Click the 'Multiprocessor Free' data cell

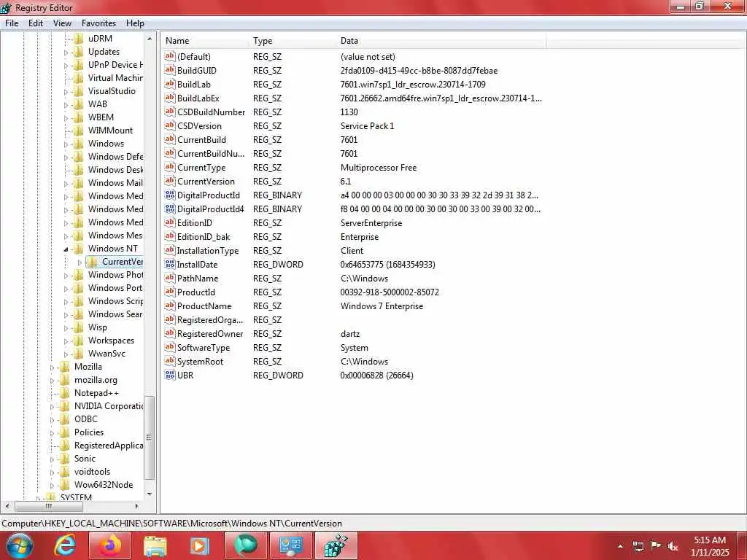(379, 167)
